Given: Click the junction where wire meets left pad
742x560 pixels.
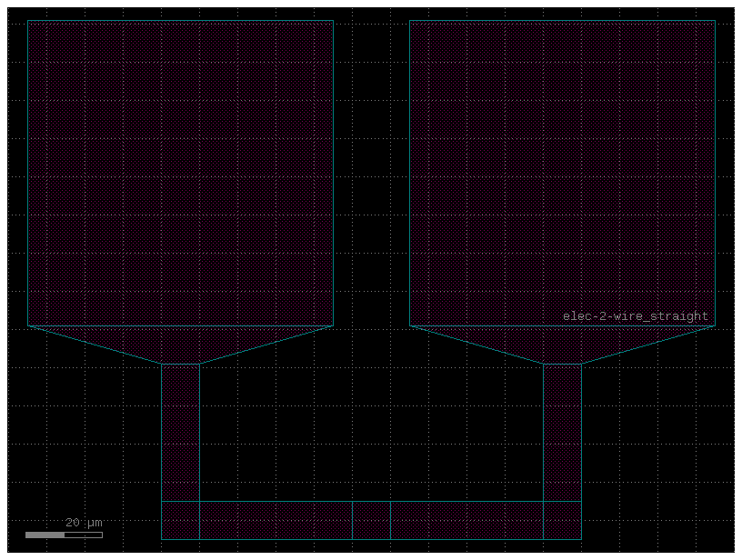Looking at the screenshot, I should pyautogui.click(x=179, y=364).
